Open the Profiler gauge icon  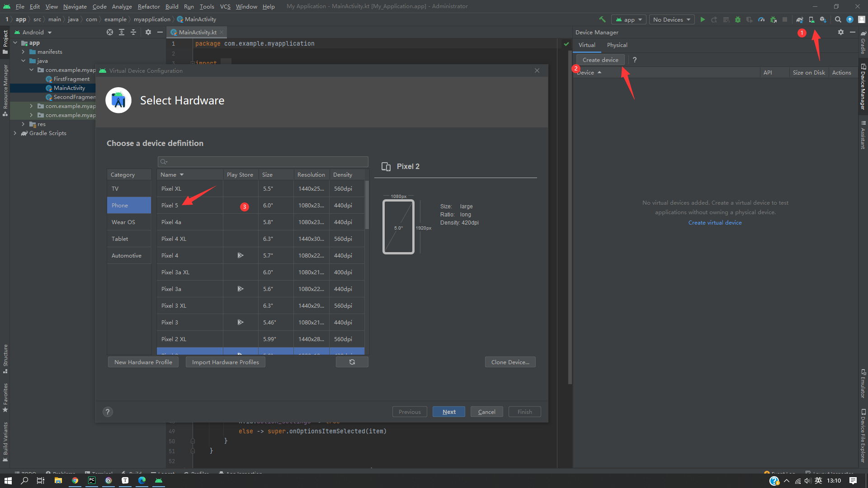tap(761, 19)
